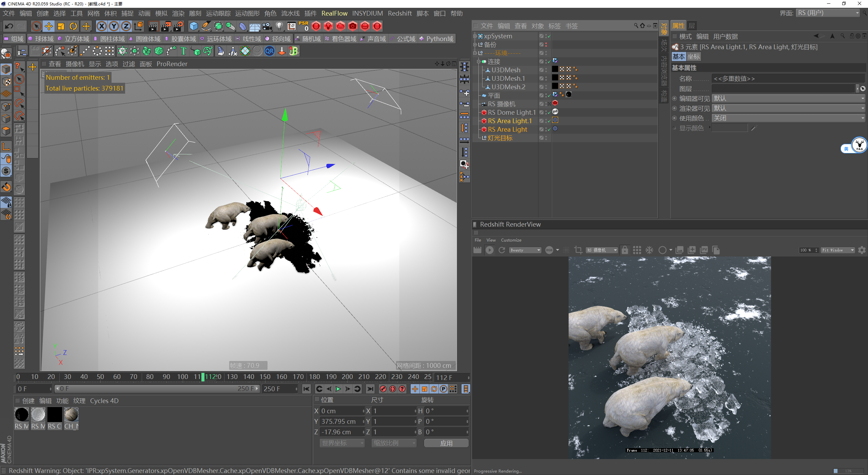Click the 应用 apply button

point(446,443)
